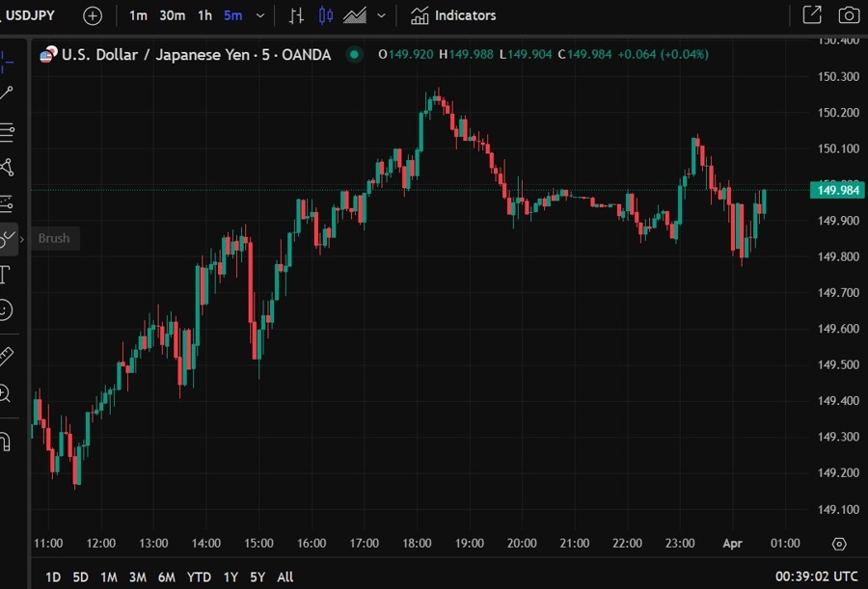This screenshot has height=589, width=868.
Task: Set range to 6M
Action: [x=167, y=577]
